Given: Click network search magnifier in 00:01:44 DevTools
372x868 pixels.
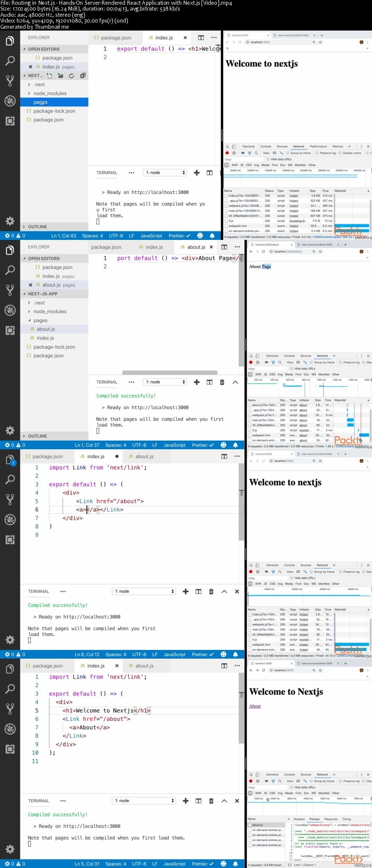Looking at the screenshot, I should pyautogui.click(x=280, y=362).
